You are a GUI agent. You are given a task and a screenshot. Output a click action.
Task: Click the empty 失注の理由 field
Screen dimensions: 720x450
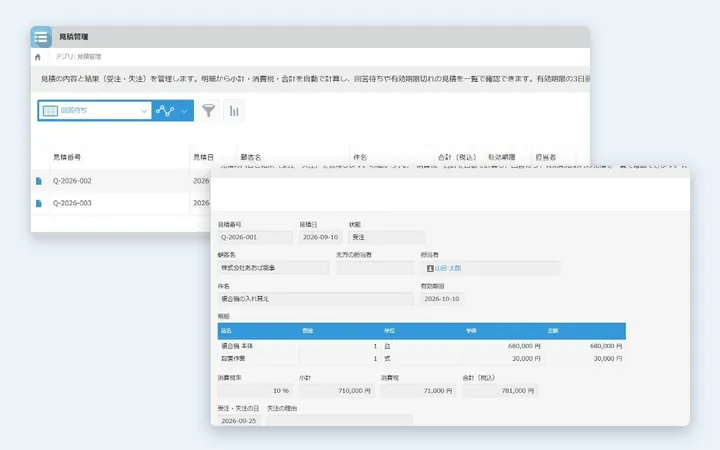point(340,421)
